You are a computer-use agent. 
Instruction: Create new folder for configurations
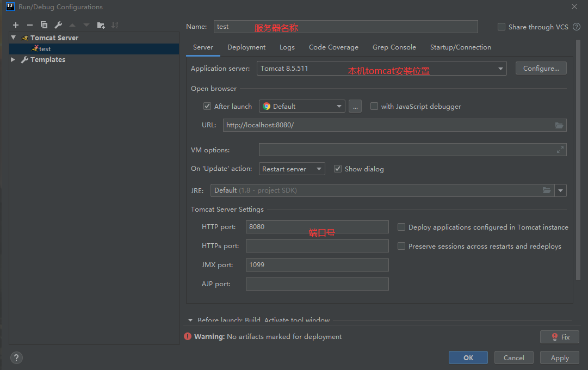(x=101, y=25)
